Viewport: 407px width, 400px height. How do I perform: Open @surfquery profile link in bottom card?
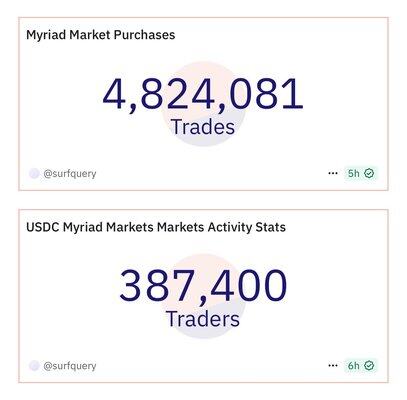[70, 366]
